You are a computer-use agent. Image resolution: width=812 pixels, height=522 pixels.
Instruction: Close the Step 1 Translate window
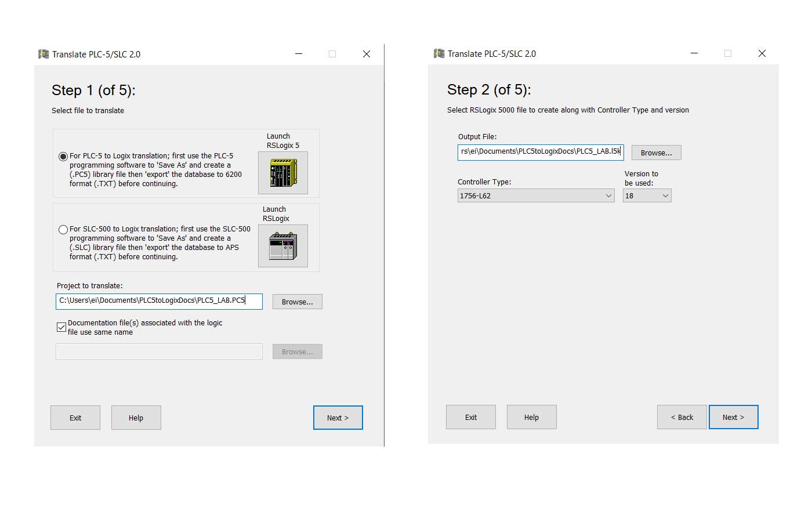(x=367, y=54)
